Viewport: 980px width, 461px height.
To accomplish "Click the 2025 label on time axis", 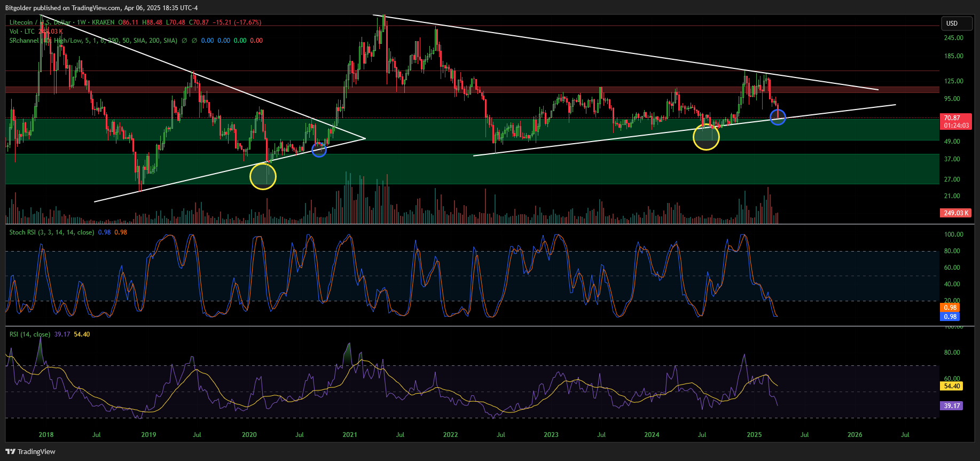I will coord(754,435).
